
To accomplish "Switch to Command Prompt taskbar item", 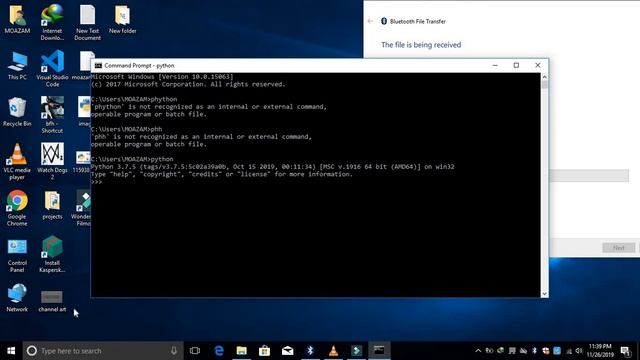I will [379, 351].
